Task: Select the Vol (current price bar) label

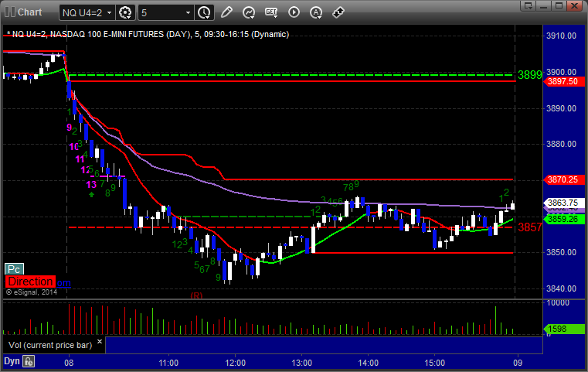Action: click(50, 345)
